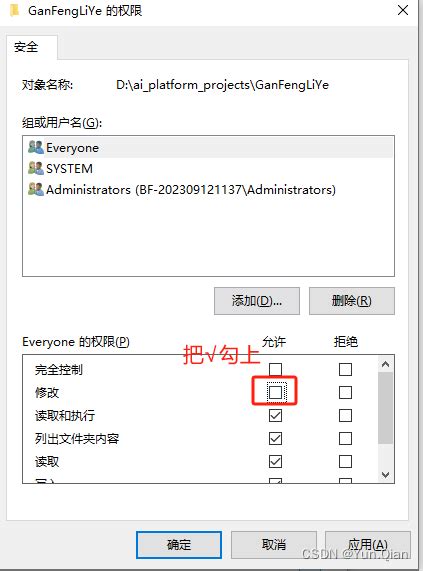
Task: Click the permissions list scroll-up arrow
Action: click(x=386, y=364)
